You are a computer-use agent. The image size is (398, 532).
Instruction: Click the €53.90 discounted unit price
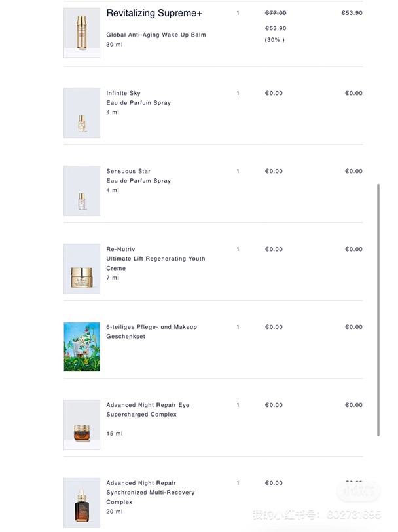coord(276,28)
